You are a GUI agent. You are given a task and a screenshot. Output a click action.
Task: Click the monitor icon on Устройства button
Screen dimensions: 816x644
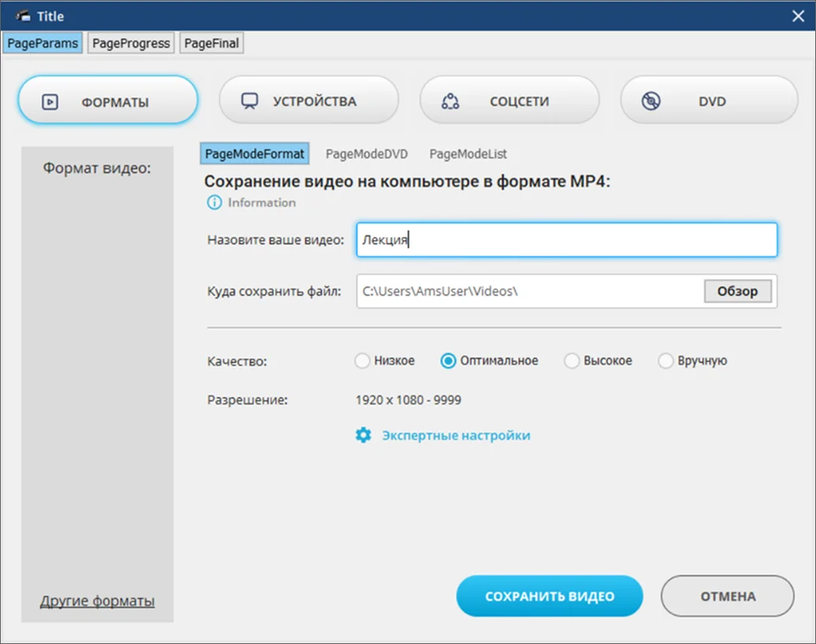[x=250, y=101]
